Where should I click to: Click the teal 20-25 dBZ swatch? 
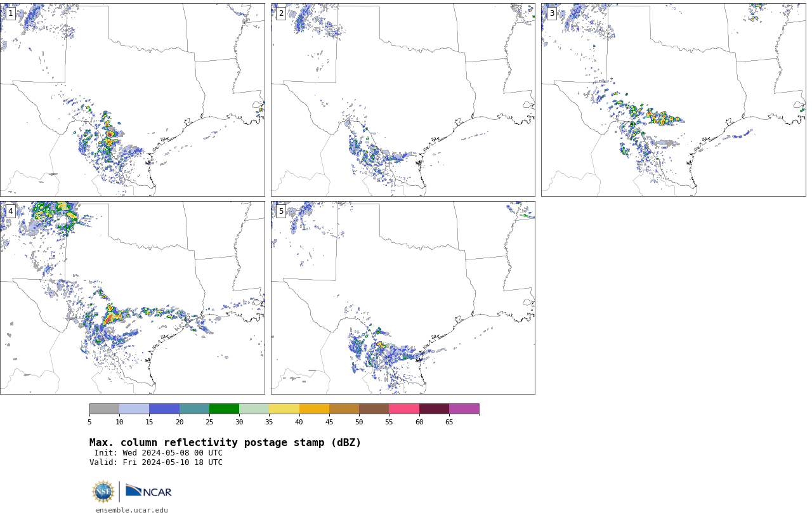tap(194, 409)
